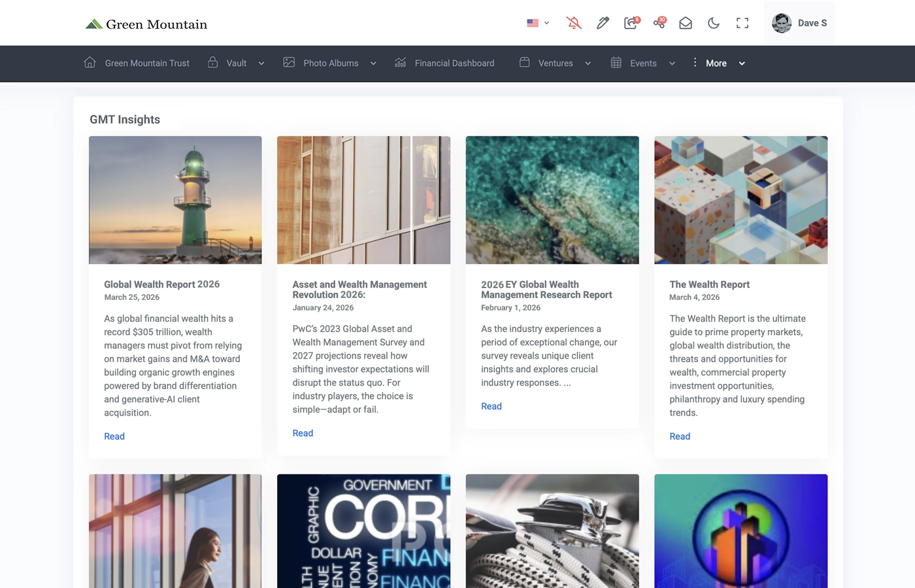Expand the Photo Albums dropdown chevron
Image resolution: width=915 pixels, height=588 pixels.
[373, 63]
